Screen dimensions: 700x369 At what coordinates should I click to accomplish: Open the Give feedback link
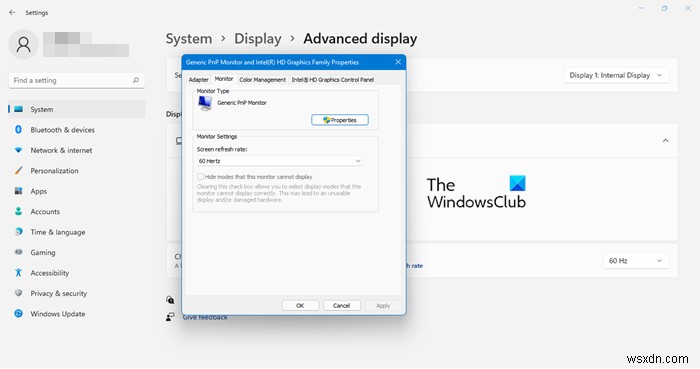[205, 317]
